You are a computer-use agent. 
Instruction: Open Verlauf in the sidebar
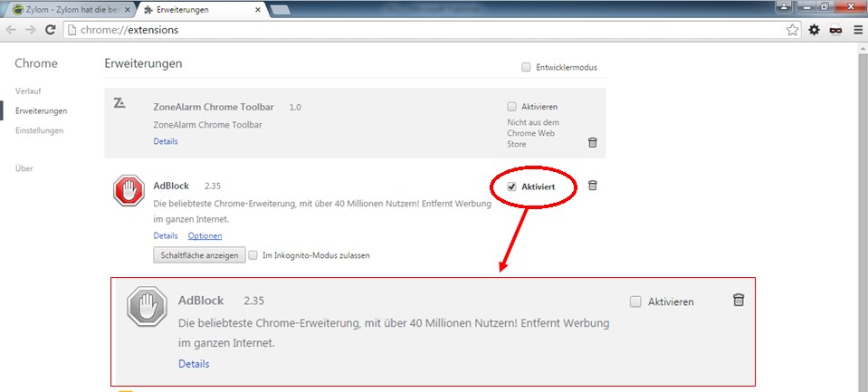tap(28, 91)
